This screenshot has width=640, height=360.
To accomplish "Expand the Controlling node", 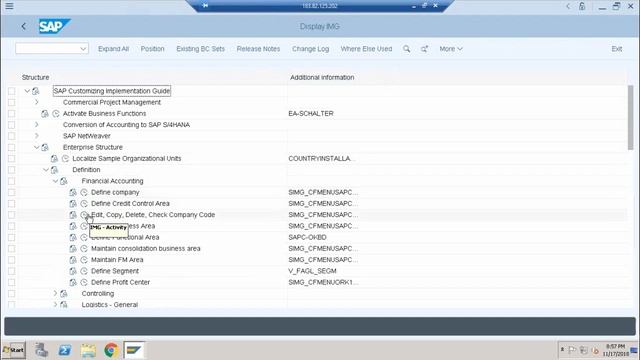I will click(x=55, y=293).
